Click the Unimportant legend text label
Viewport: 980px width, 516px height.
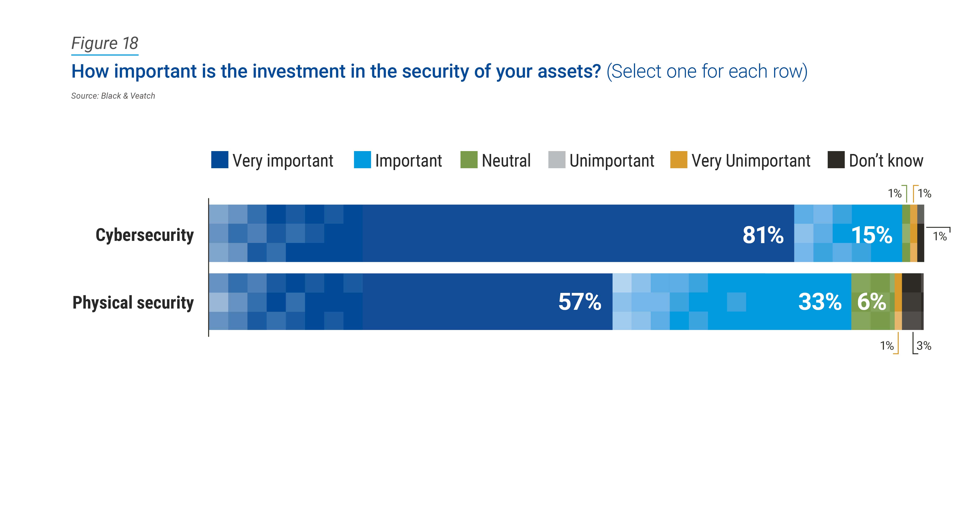[612, 161]
